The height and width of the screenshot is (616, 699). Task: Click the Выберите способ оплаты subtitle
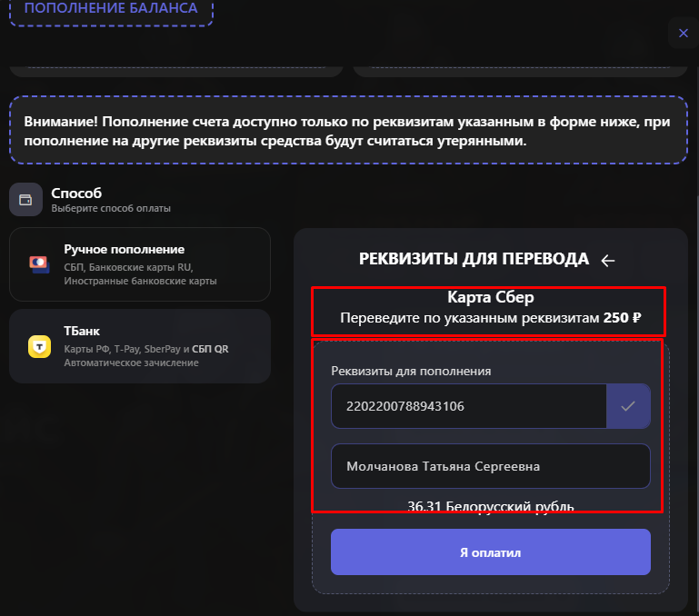pos(111,208)
